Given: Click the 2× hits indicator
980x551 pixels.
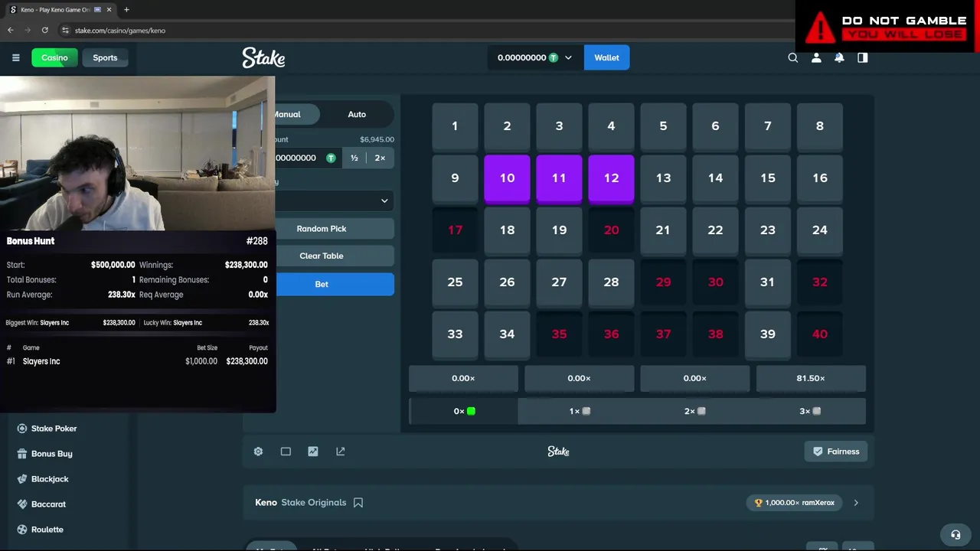Looking at the screenshot, I should tap(694, 411).
